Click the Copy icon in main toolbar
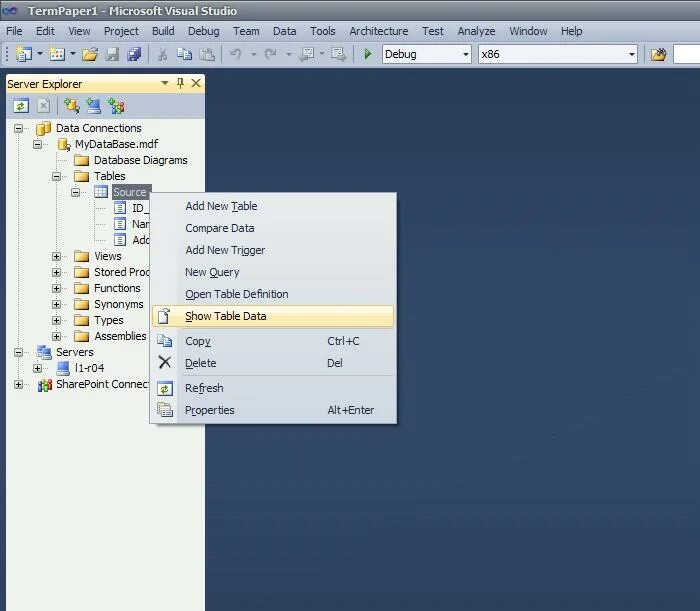Image resolution: width=700 pixels, height=611 pixels. tap(184, 54)
